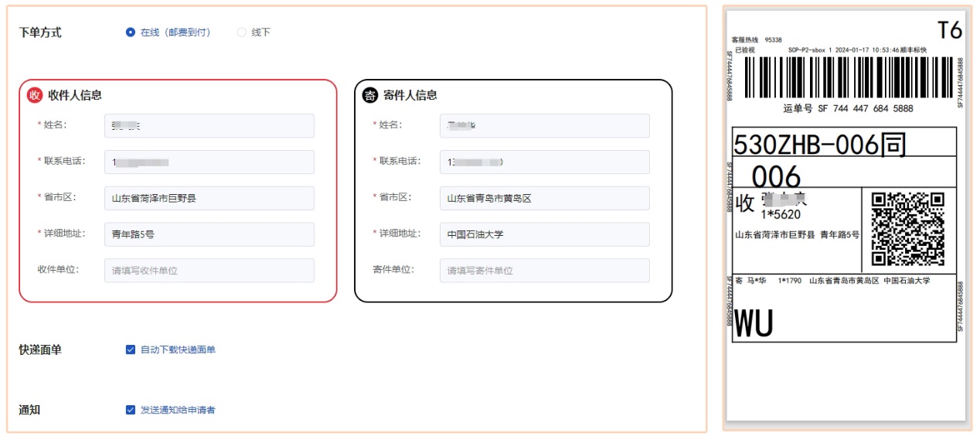The image size is (980, 440).
Task: Focus the sender 联系电话 field
Action: (x=544, y=162)
